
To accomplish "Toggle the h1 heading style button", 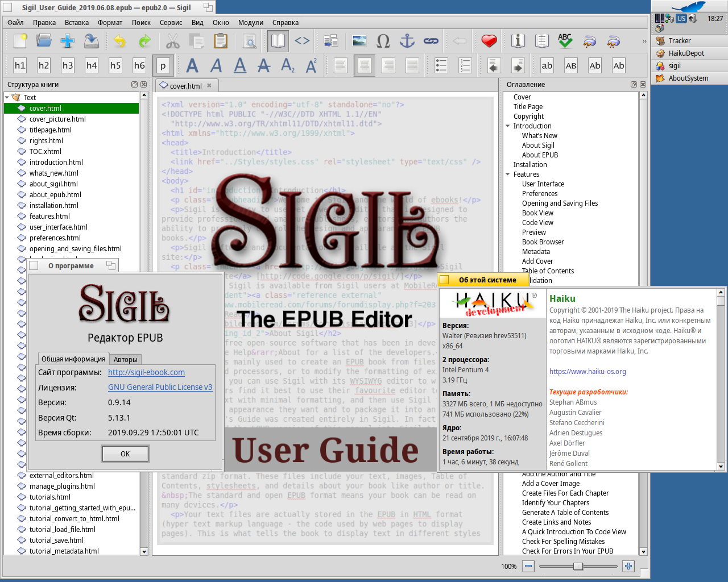I will (x=20, y=65).
